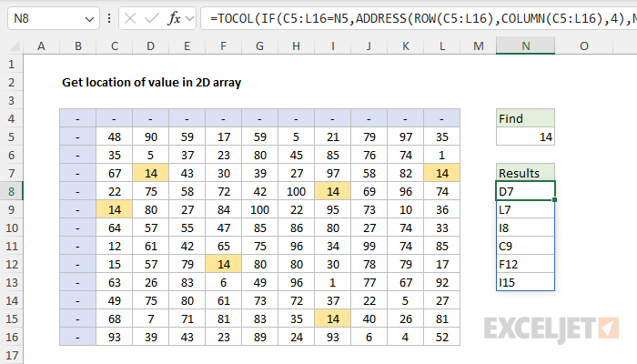Image resolution: width=637 pixels, height=364 pixels.
Task: Select the Find value cell containing 14
Action: (x=525, y=136)
